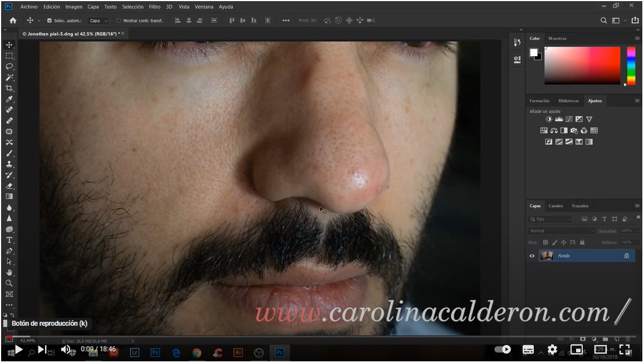Select the Path Selection tool

tap(9, 262)
